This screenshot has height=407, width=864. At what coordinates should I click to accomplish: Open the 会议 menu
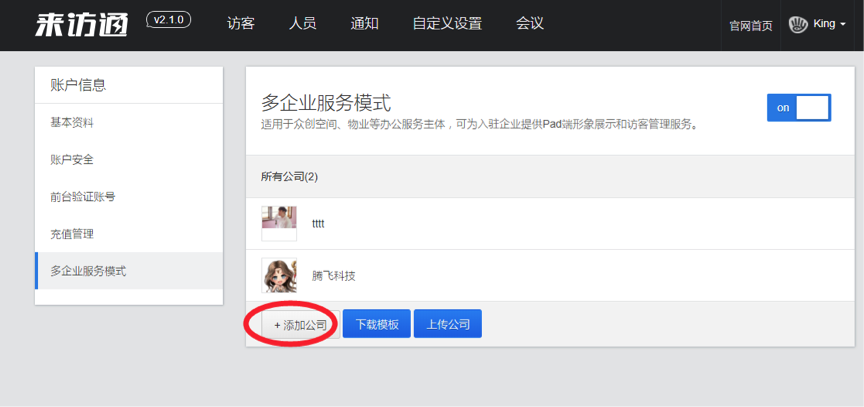(530, 24)
